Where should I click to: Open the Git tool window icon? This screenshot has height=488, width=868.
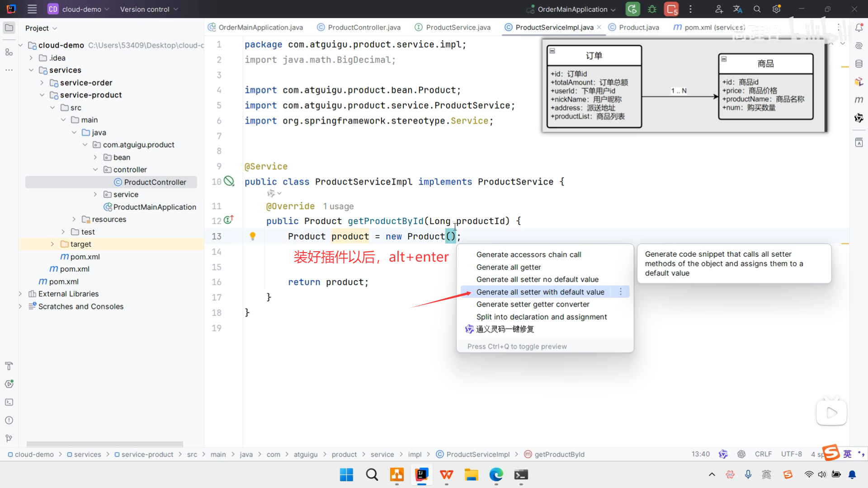coord(9,438)
